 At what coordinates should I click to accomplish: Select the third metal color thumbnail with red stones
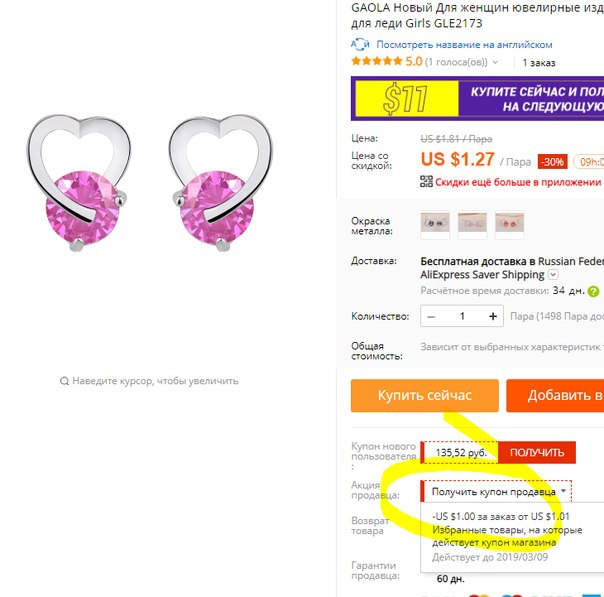point(509,224)
